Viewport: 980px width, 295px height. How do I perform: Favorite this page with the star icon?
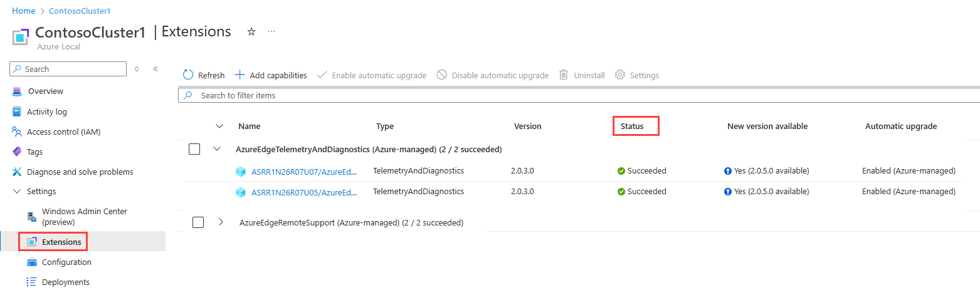[251, 31]
